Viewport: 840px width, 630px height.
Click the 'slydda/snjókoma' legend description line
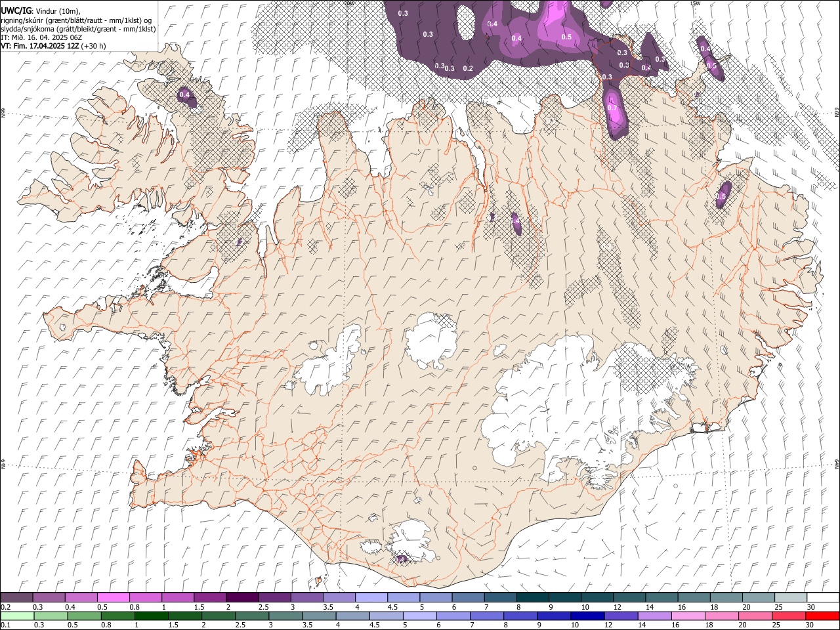pos(78,29)
